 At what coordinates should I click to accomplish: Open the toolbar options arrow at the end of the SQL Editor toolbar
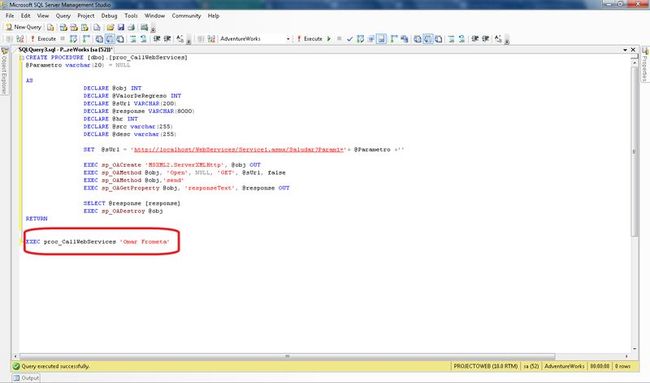pos(507,40)
